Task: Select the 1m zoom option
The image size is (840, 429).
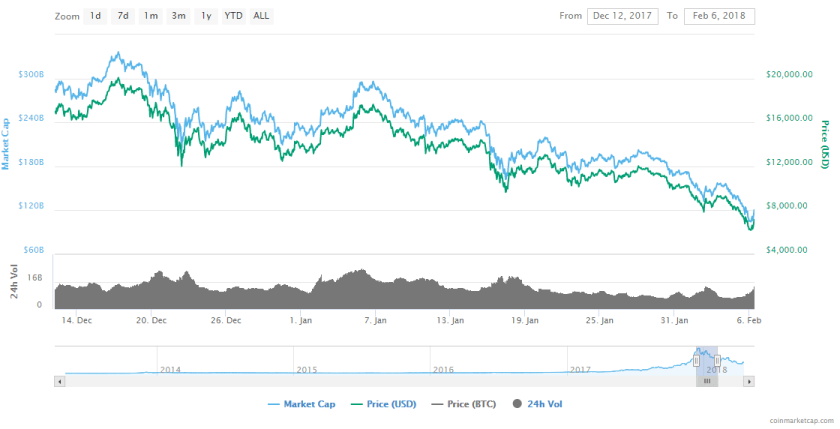Action: 150,16
